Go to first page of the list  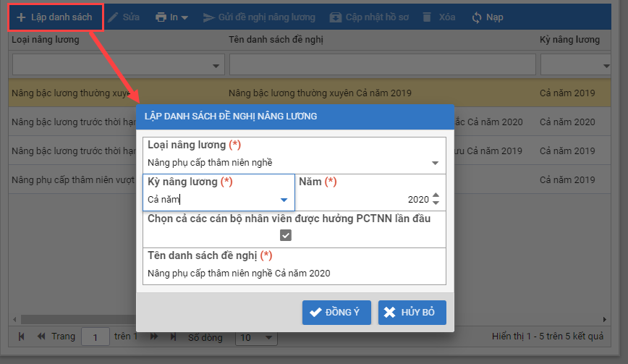[22, 337]
